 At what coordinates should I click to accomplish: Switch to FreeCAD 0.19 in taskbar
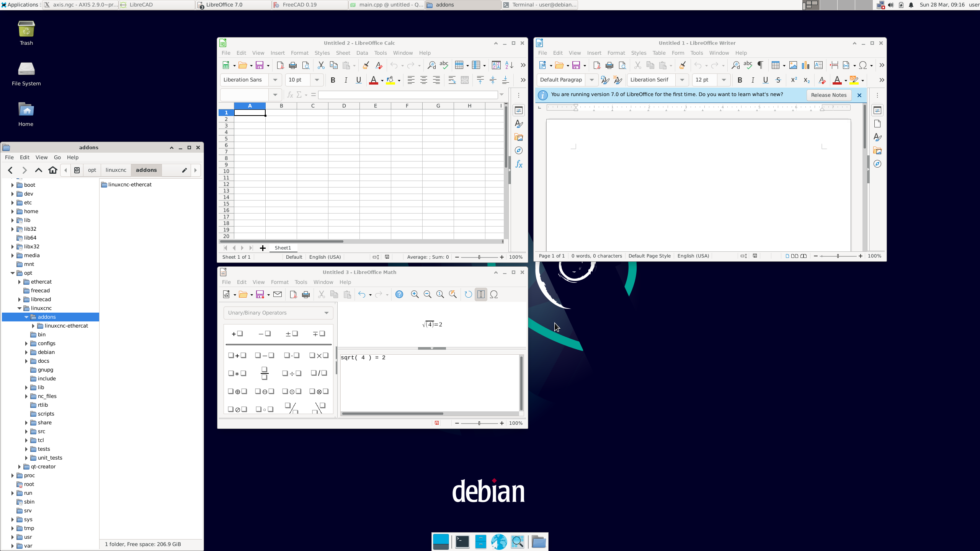pyautogui.click(x=310, y=5)
